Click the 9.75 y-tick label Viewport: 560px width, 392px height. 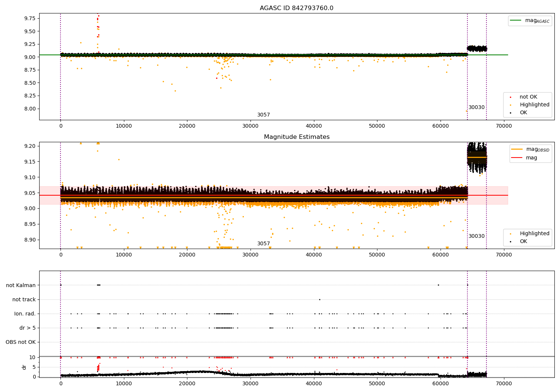(30, 19)
